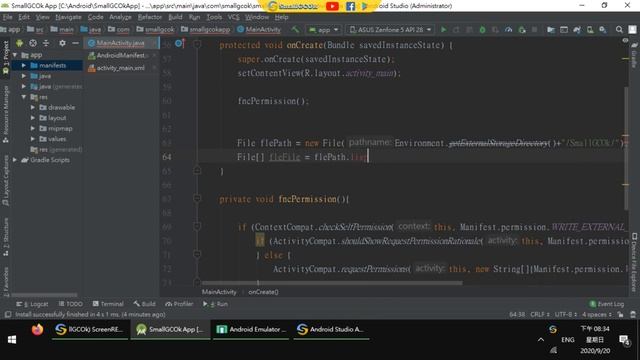Expand the manifests folder
Viewport: 640px width, 360px height.
(24, 65)
